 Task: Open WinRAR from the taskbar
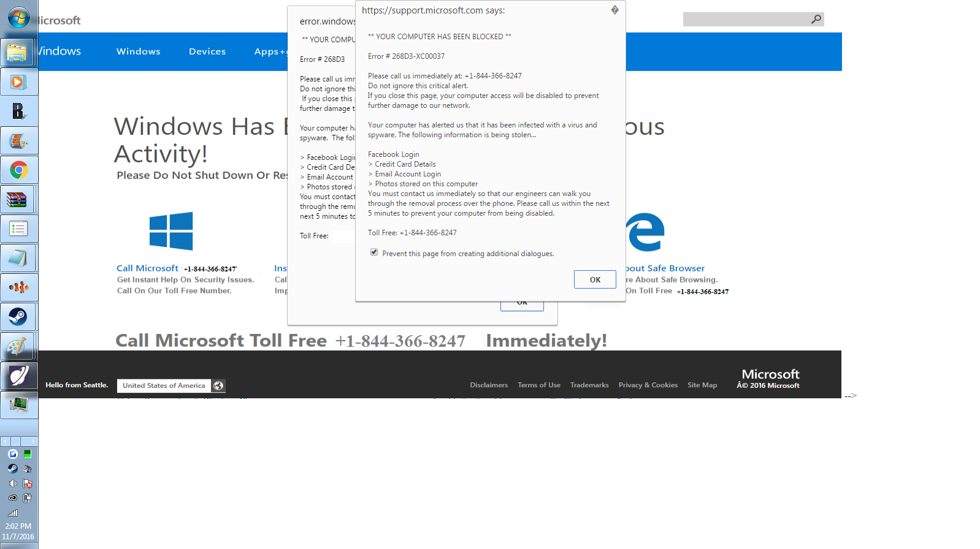click(x=18, y=200)
